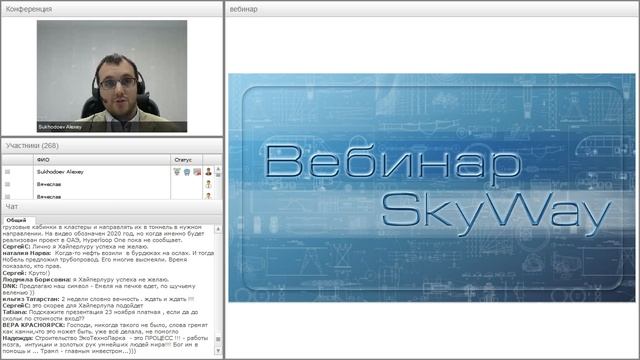Click СергейС message "это скорее для Хайперлупа подойдет"
640x360 pixels.
coord(73,305)
